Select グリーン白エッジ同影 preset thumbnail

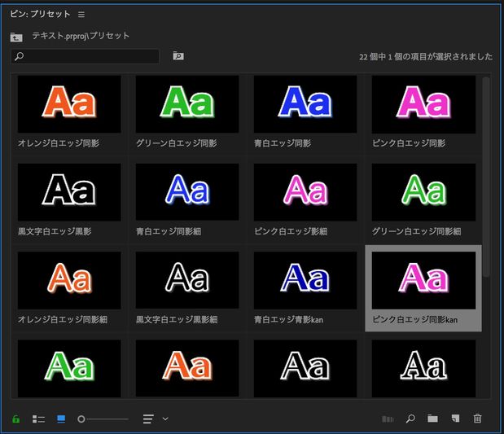click(187, 104)
